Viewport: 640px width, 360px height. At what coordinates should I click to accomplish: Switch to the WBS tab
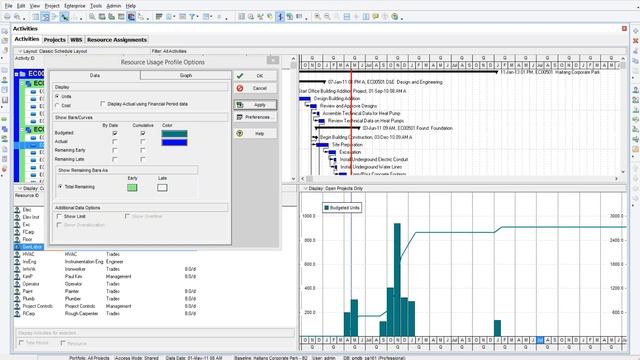(x=76, y=40)
